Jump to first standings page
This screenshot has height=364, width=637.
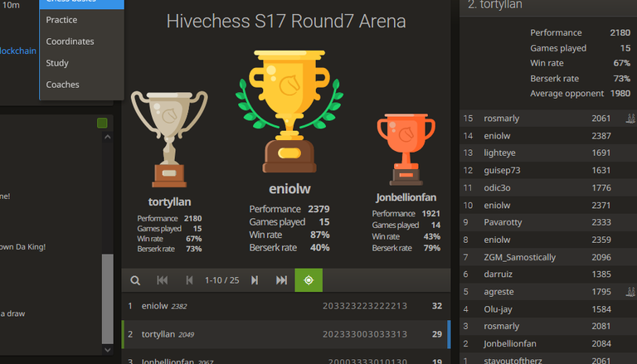[162, 280]
